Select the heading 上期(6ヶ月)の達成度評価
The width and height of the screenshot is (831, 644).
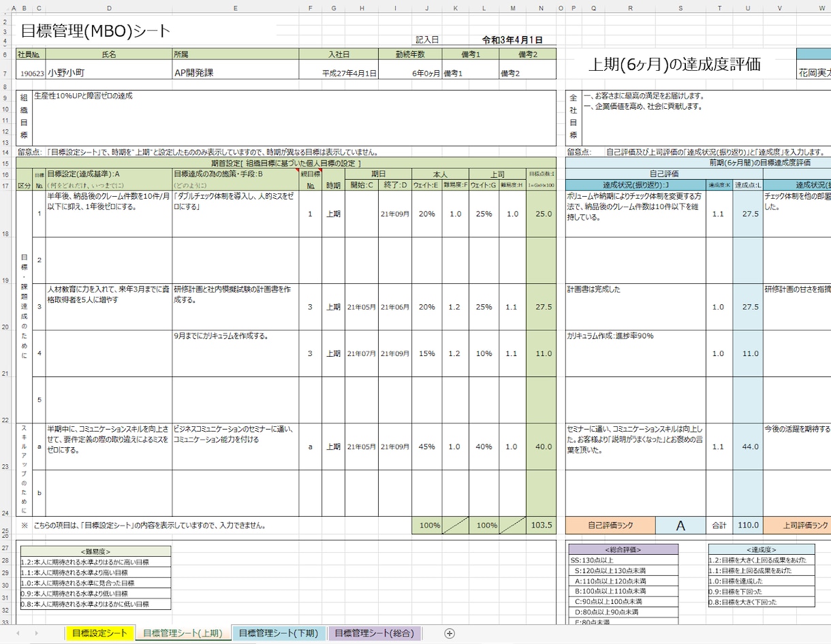[x=674, y=65]
